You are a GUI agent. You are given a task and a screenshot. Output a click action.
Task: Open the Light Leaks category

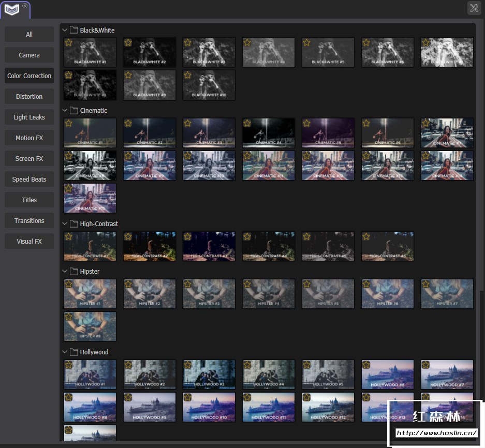pos(29,117)
